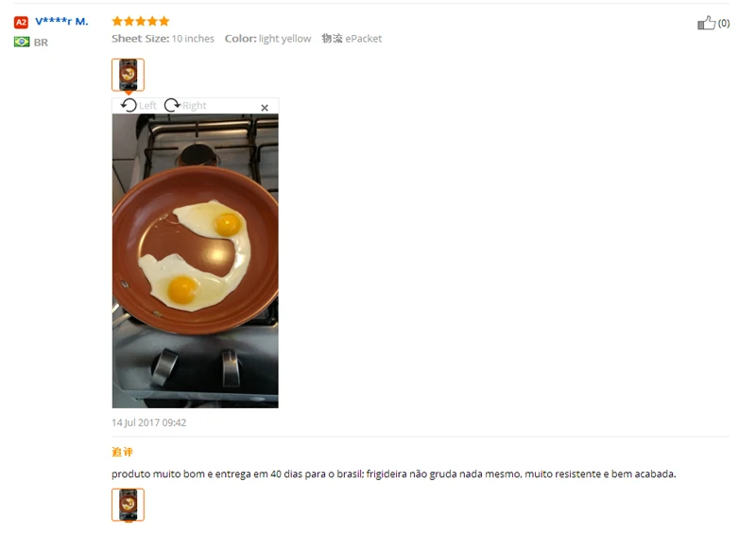Click the helpful vote count (0)
The image size is (756, 534).
pyautogui.click(x=724, y=23)
